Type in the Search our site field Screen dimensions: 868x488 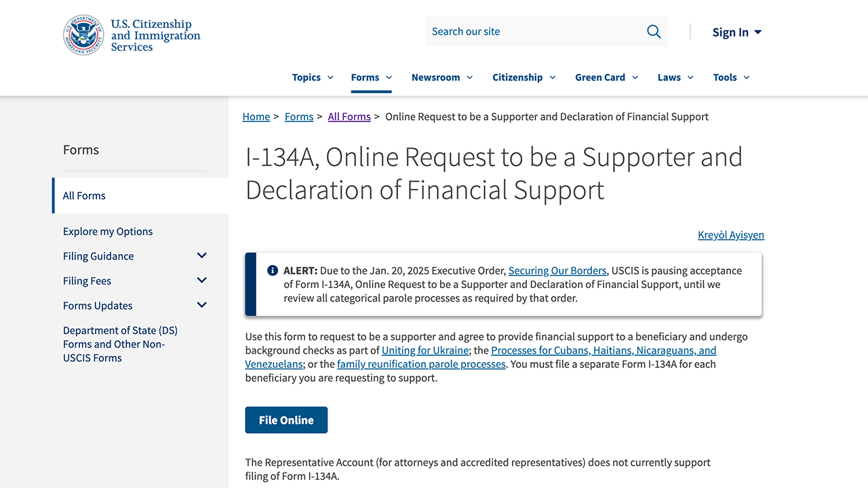(x=532, y=32)
